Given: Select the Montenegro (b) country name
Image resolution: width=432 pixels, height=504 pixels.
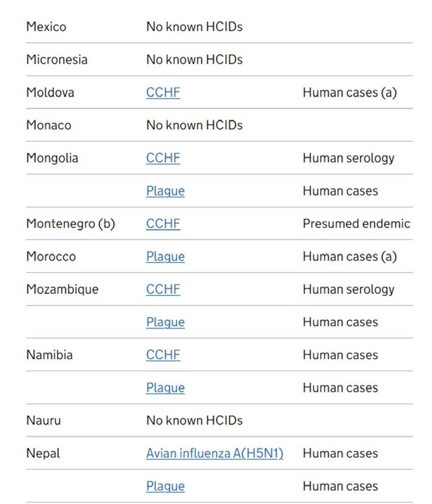Looking at the screenshot, I should [x=71, y=224].
